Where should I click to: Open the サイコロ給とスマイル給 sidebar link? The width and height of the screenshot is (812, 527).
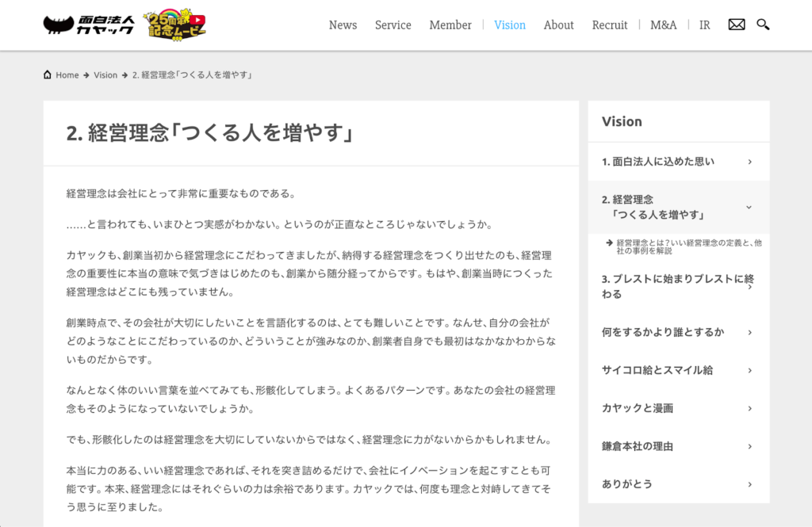click(x=657, y=370)
